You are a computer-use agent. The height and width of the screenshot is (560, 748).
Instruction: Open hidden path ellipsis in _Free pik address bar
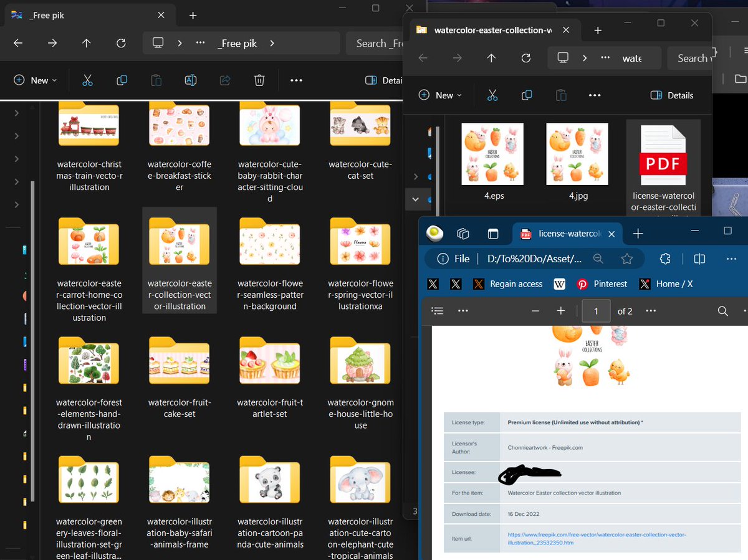point(201,43)
